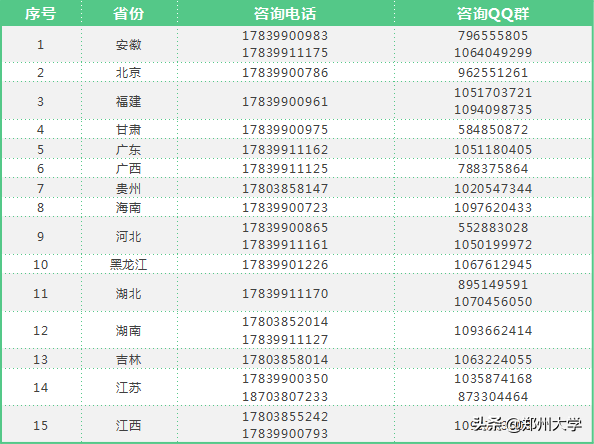Select QQ group 1067612945
Image resolution: width=594 pixels, height=444 pixels.
493,264
